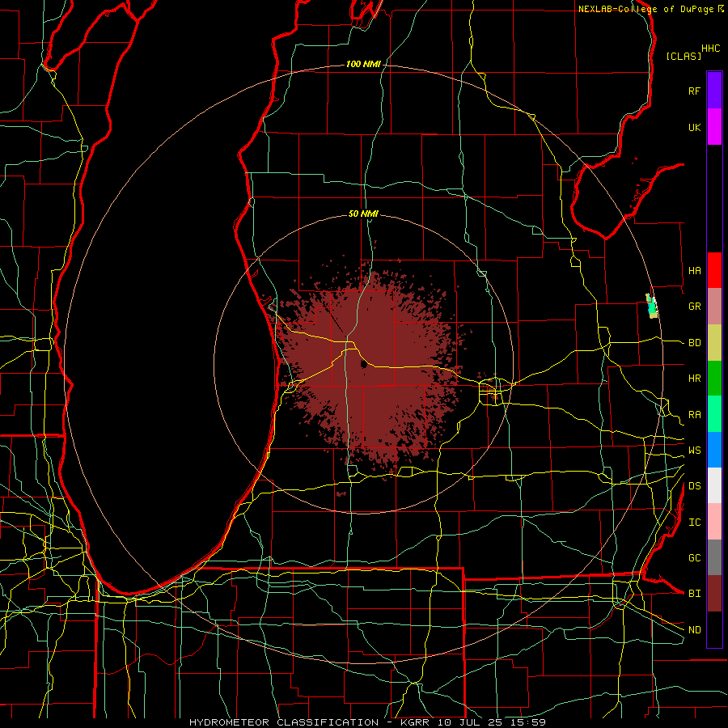This screenshot has width=728, height=728.
Task: Click the red HA legend swatch
Action: [714, 270]
